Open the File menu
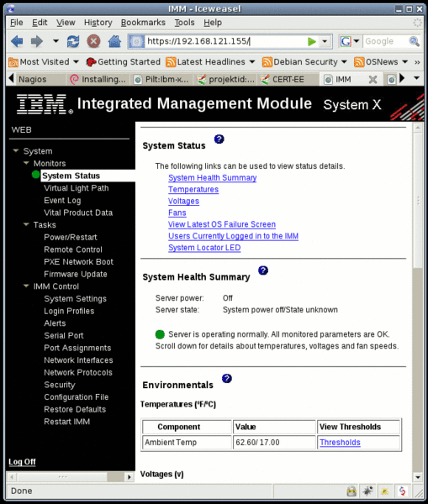Screen dimensions: 428x504 pyautogui.click(x=17, y=23)
